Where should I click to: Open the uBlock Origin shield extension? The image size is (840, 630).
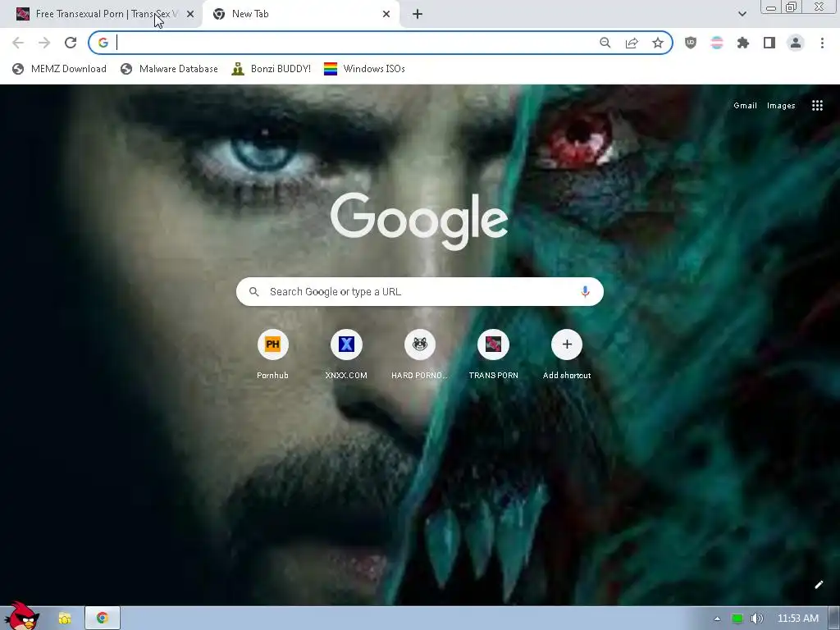(691, 43)
